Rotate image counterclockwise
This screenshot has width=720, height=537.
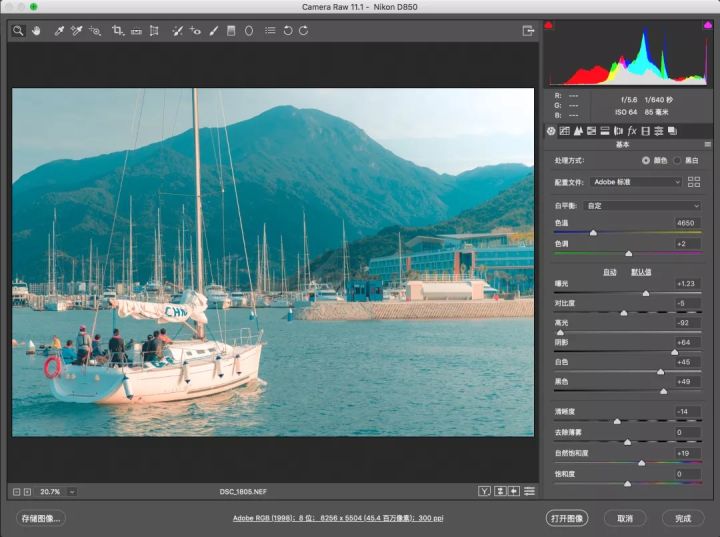pos(287,31)
